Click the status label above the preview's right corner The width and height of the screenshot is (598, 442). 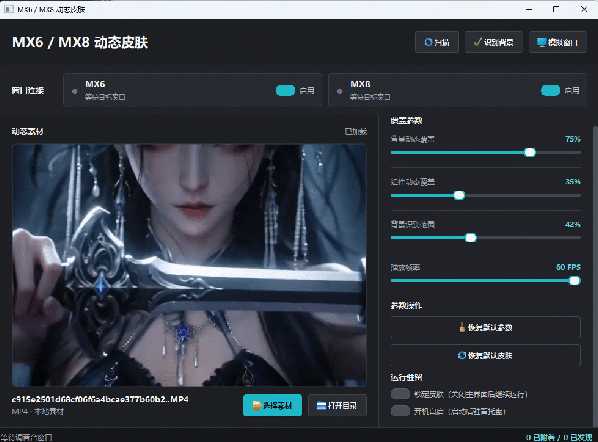point(355,132)
